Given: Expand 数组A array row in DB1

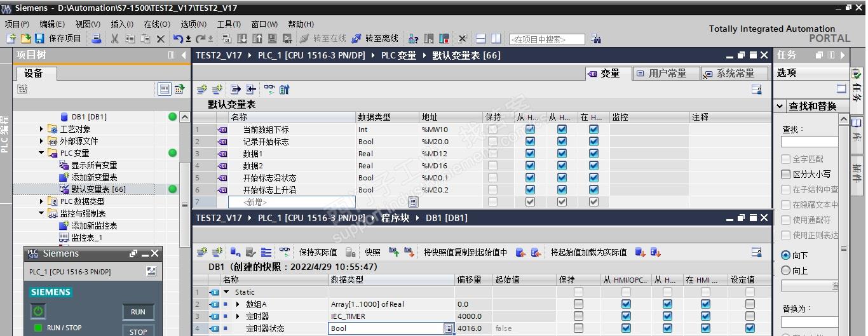Looking at the screenshot, I should coord(238,304).
